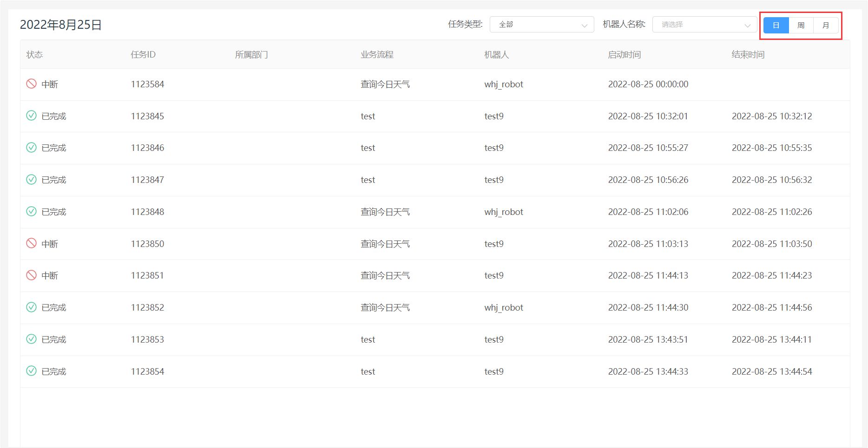Switch to the month (月) view
This screenshot has width=868, height=448.
pyautogui.click(x=826, y=25)
